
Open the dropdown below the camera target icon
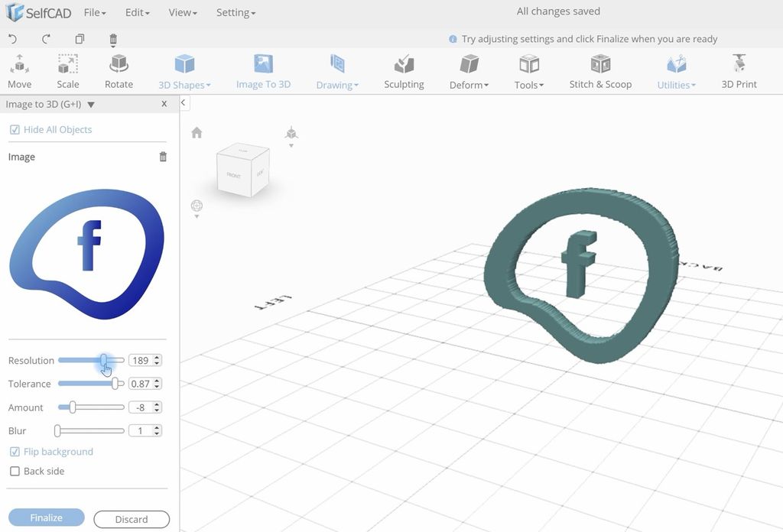[x=197, y=216]
